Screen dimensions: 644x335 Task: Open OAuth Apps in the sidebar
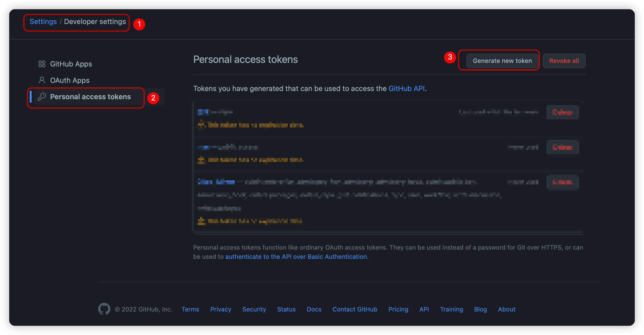pyautogui.click(x=70, y=80)
